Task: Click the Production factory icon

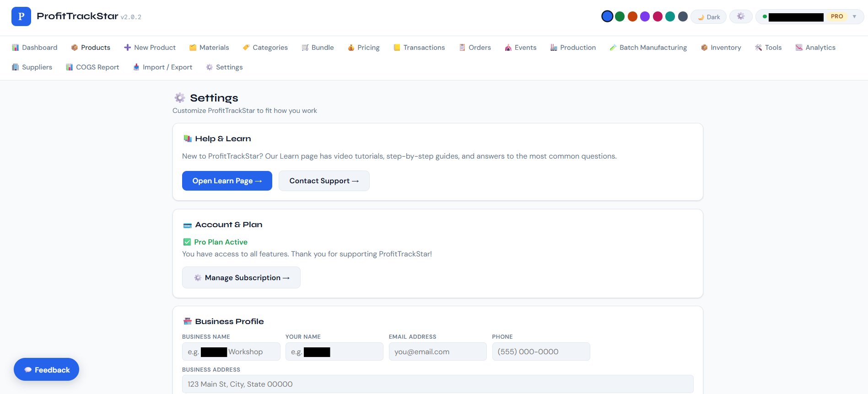Action: 554,48
